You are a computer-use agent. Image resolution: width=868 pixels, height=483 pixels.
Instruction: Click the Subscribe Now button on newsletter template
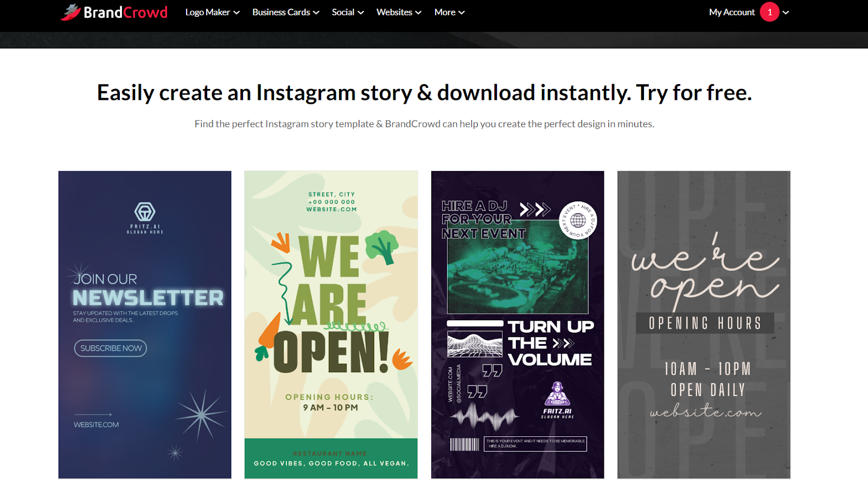click(x=111, y=348)
